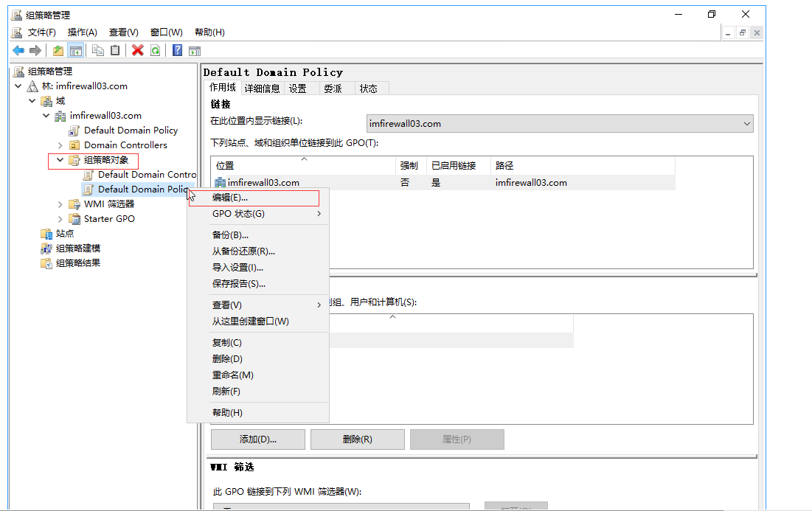
Task: Click the Back arrow toolbar icon
Action: pos(18,50)
